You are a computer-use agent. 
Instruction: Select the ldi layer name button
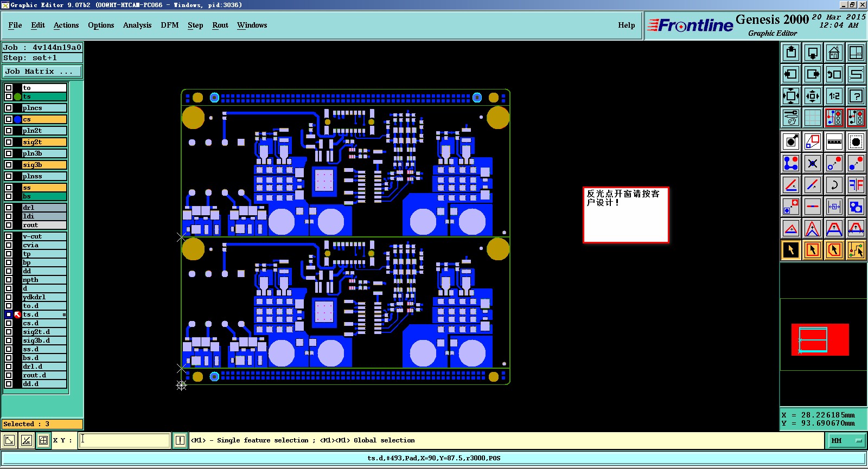44,216
